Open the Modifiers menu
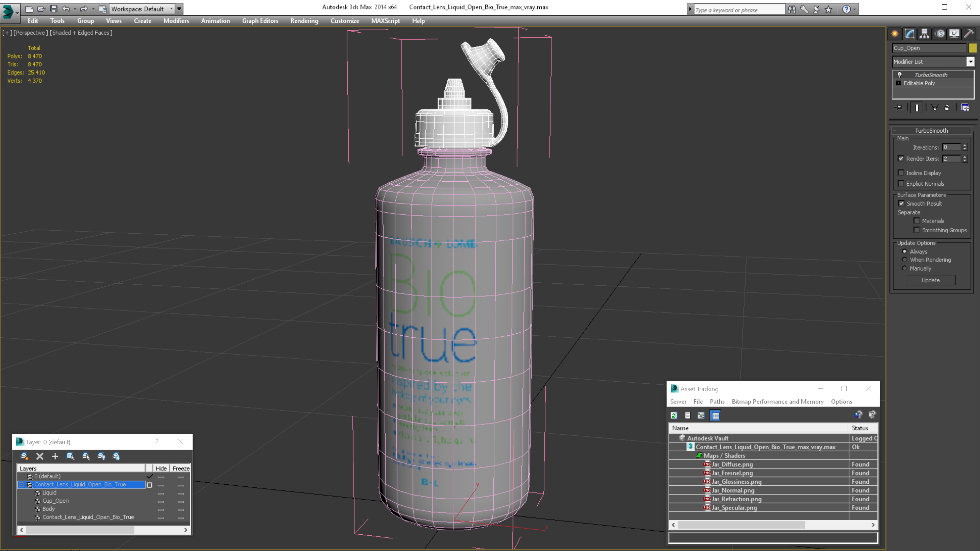980x551 pixels. pos(176,21)
